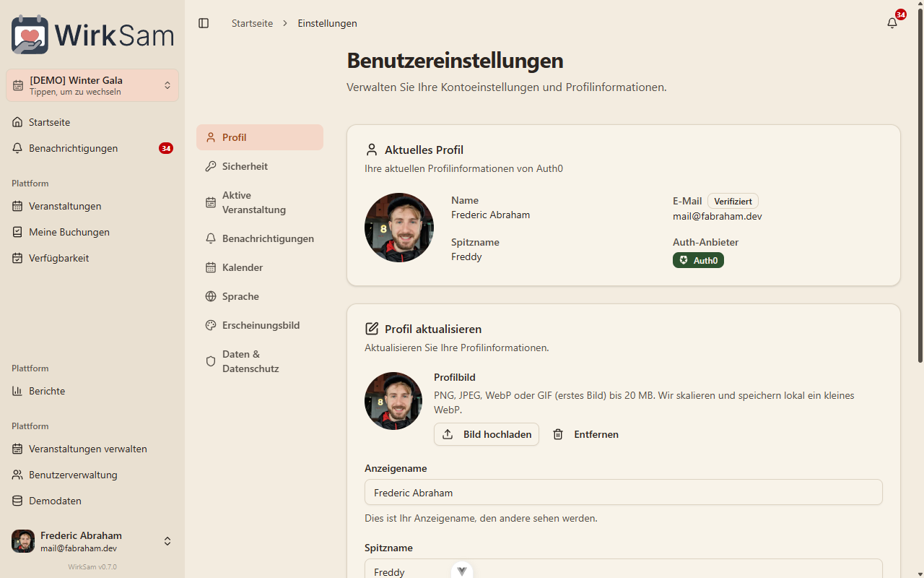Click the upload arrow icon in Bild hochladen

(x=448, y=434)
